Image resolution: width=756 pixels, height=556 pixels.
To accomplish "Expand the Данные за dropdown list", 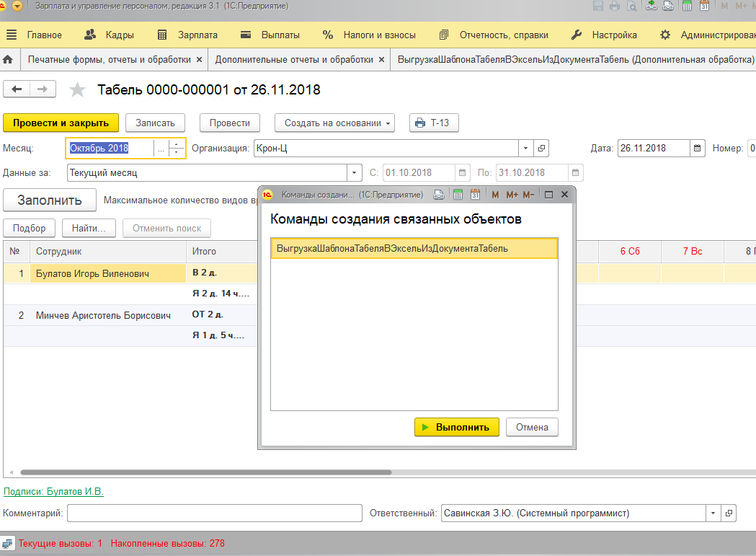I will coord(355,173).
